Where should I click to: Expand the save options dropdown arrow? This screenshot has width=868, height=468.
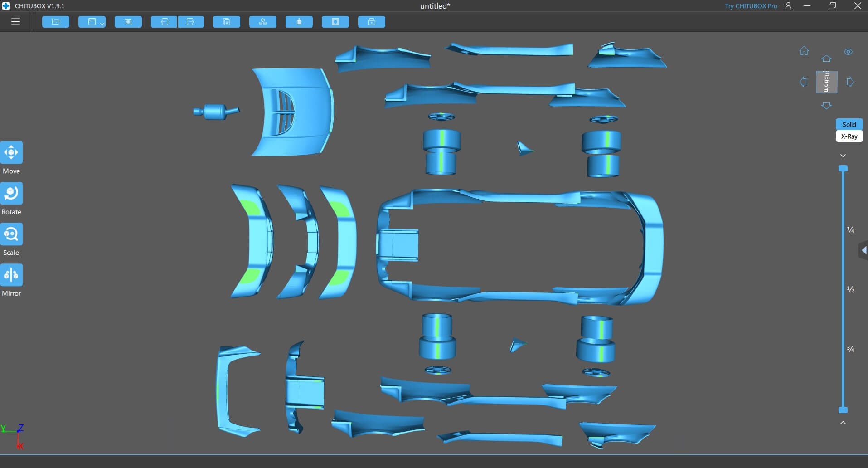pos(102,24)
